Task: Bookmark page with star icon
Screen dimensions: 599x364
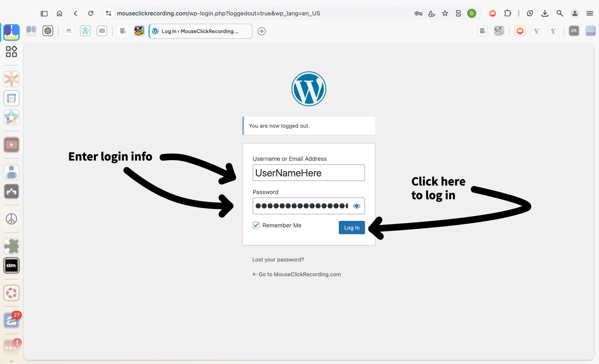Action: (445, 13)
